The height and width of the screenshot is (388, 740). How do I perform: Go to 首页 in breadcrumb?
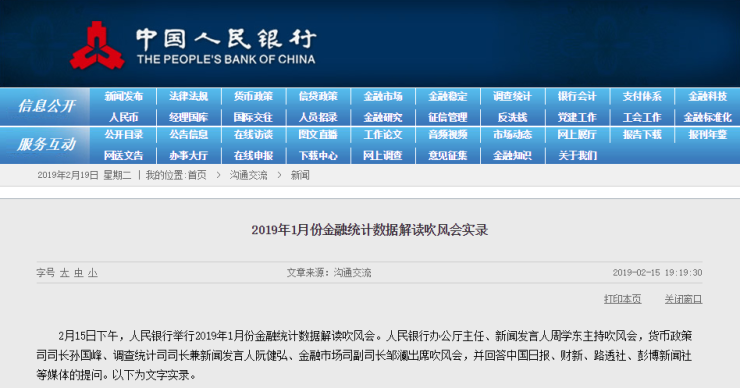[x=197, y=176]
